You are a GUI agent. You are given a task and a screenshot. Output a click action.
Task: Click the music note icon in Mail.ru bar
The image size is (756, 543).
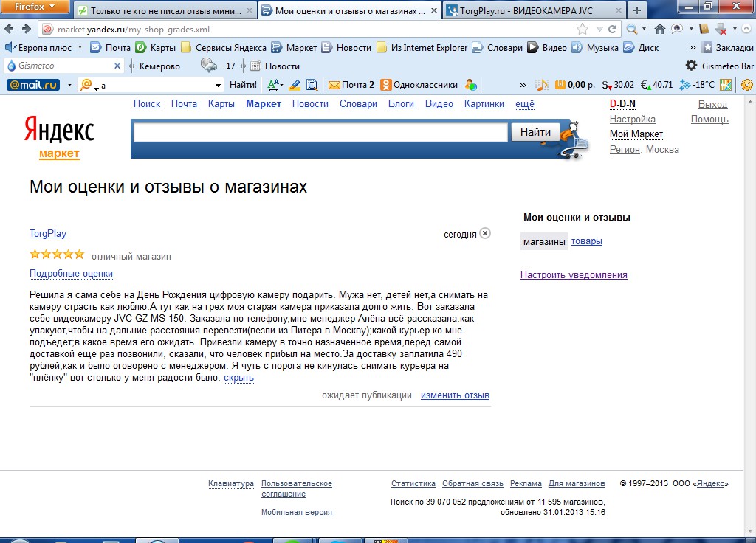pos(542,85)
